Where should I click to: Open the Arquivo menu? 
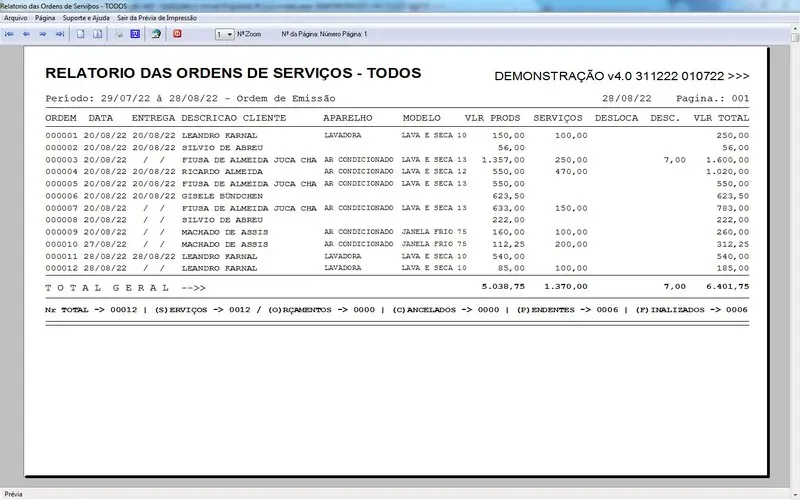pos(16,18)
